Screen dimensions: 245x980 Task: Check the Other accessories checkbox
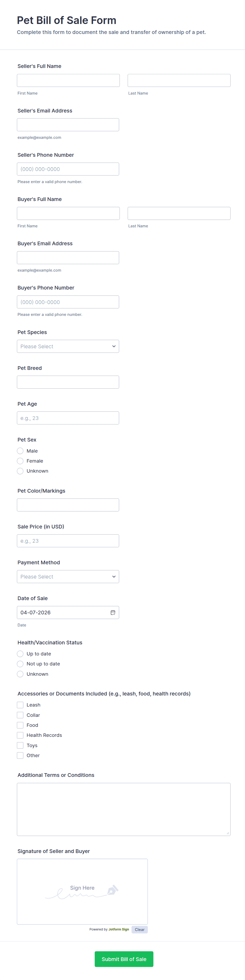pyautogui.click(x=20, y=756)
